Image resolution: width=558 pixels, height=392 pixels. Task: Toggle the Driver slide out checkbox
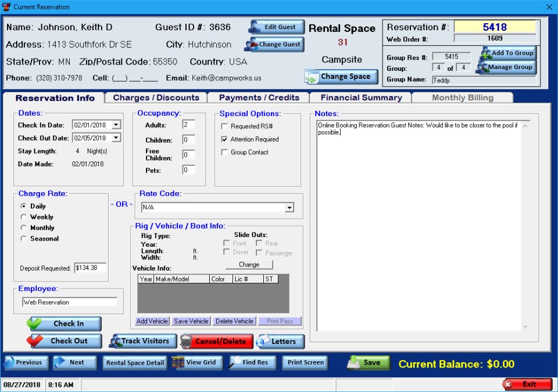(226, 252)
